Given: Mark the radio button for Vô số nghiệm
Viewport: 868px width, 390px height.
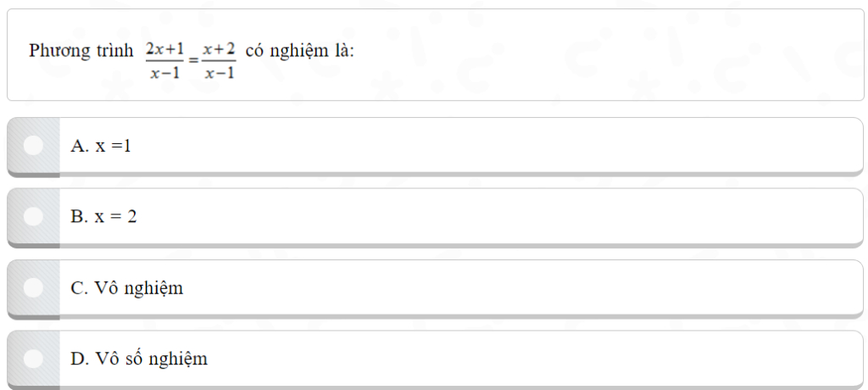Looking at the screenshot, I should tap(34, 359).
